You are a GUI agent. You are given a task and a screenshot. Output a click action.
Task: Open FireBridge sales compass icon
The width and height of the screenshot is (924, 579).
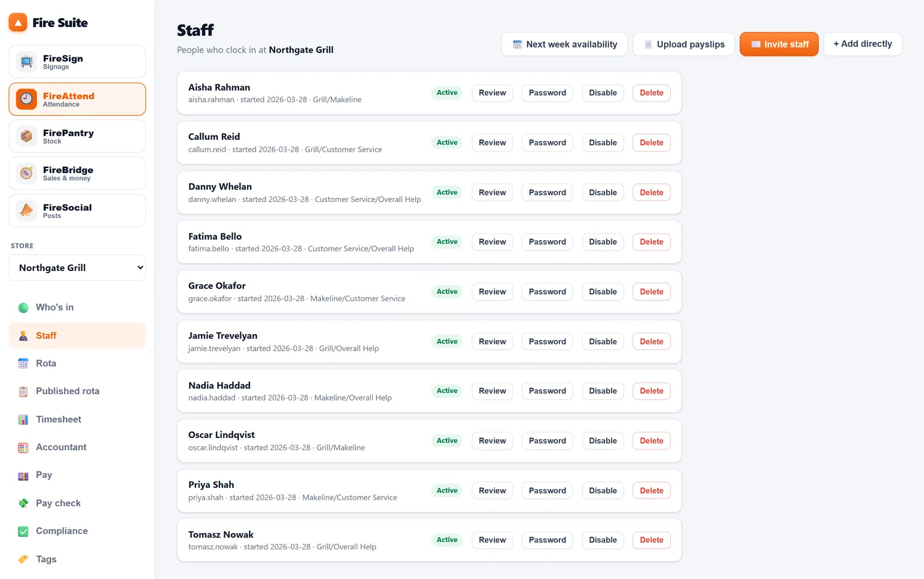26,173
